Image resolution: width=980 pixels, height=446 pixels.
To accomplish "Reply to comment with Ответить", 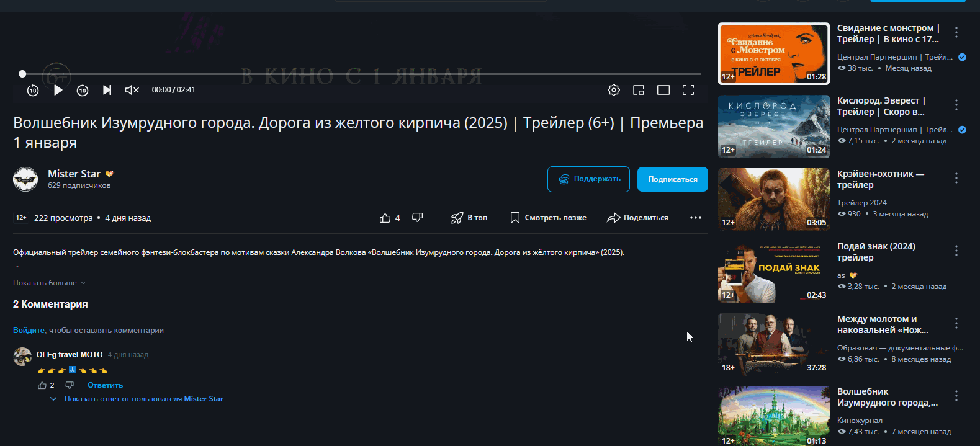I will point(106,385).
